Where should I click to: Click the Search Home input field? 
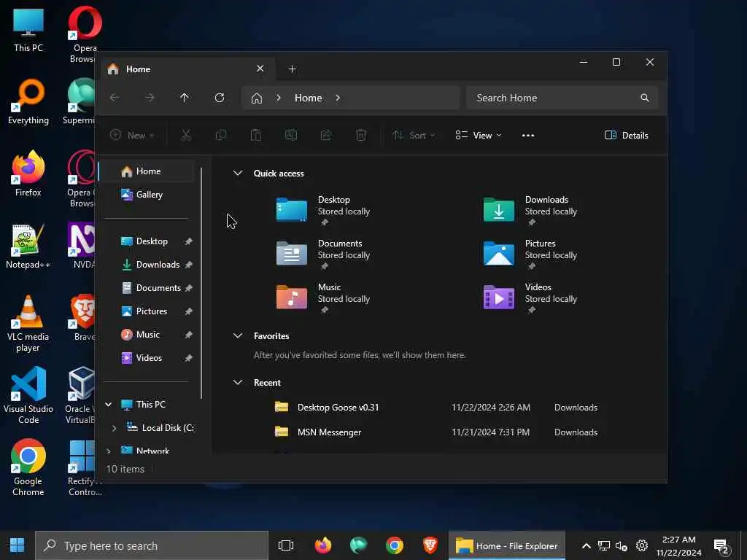[x=562, y=98]
